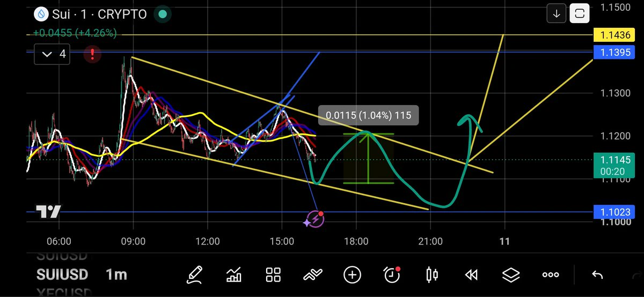Open the object tree layers icon
The image size is (644, 297).
point(511,275)
